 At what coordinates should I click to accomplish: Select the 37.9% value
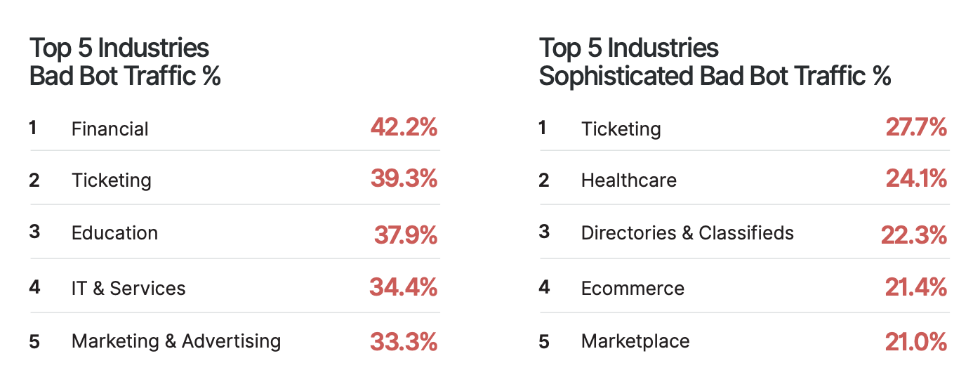[405, 235]
